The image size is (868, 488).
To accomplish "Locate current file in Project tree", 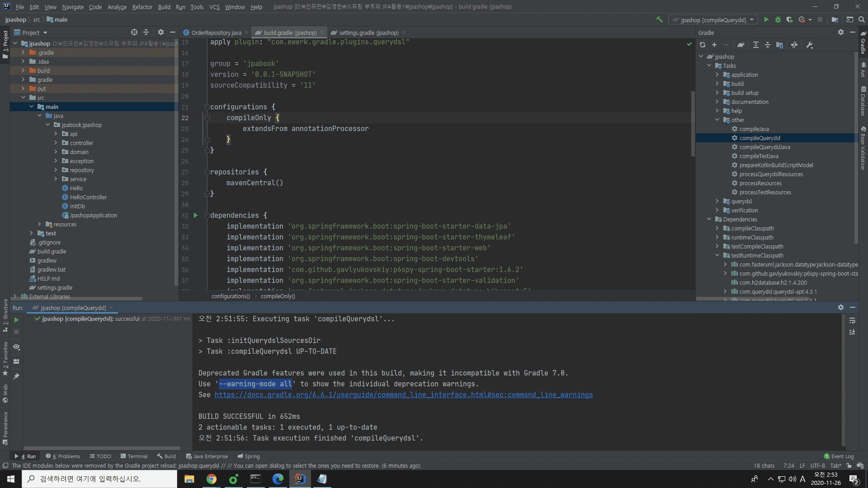I will pos(134,32).
